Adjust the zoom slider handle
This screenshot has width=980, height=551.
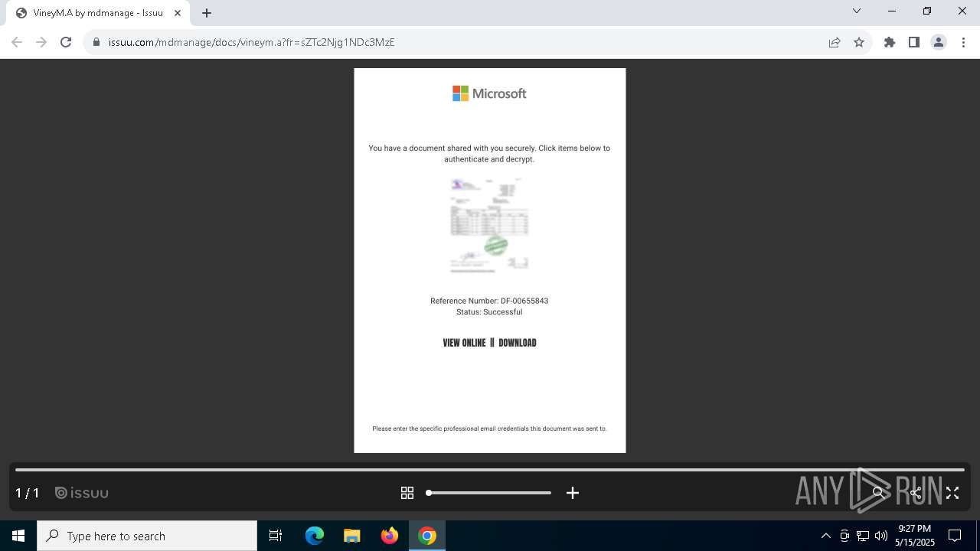click(429, 493)
